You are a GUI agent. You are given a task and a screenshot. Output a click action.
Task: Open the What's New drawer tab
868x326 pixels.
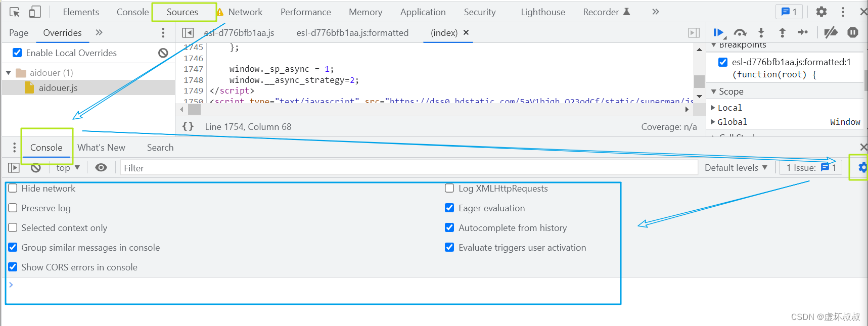pos(101,148)
